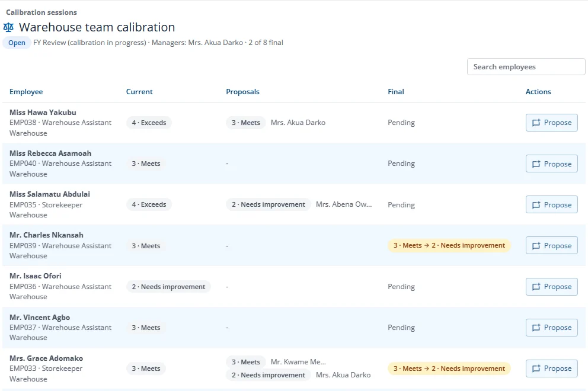Open Miss Hawa Yakubu's employee name

pyautogui.click(x=43, y=113)
